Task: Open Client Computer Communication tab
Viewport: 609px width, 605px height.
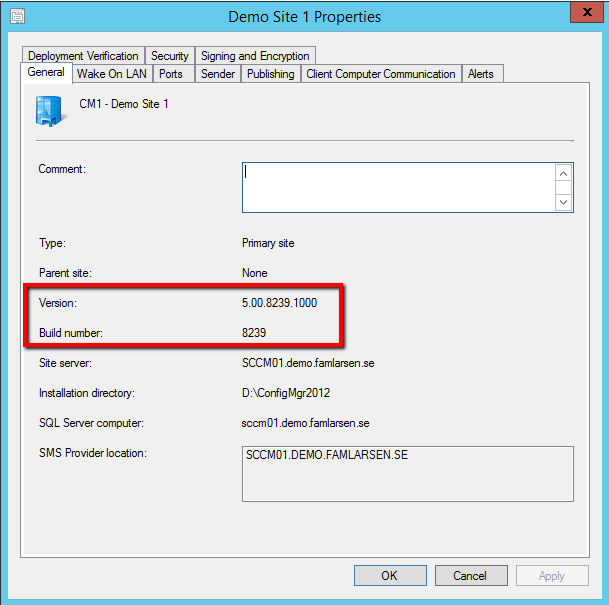Action: click(x=381, y=74)
